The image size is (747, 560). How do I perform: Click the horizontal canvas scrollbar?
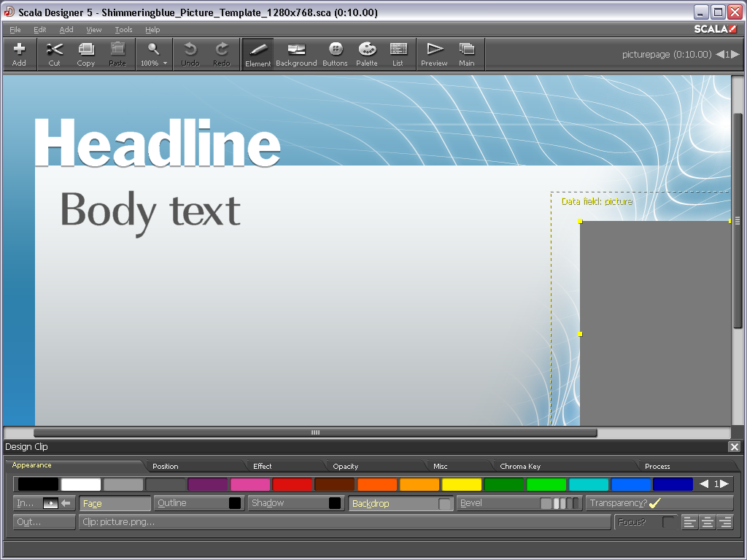[315, 432]
